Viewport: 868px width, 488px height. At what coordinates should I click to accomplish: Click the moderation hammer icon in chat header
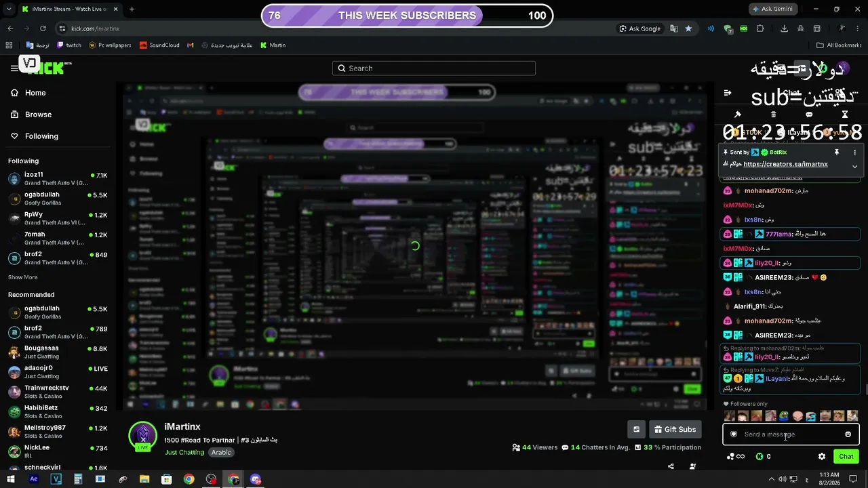(x=738, y=115)
